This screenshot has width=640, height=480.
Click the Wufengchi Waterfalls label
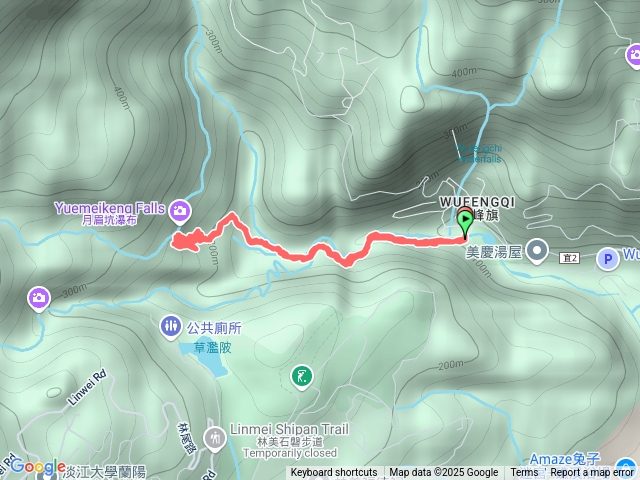click(x=480, y=153)
